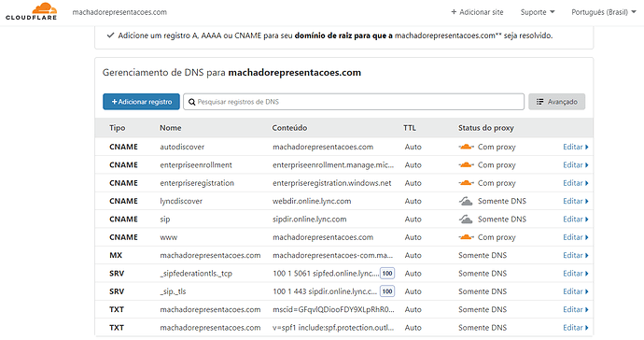Edit the MX record
The width and height of the screenshot is (644, 340).
[x=576, y=255]
